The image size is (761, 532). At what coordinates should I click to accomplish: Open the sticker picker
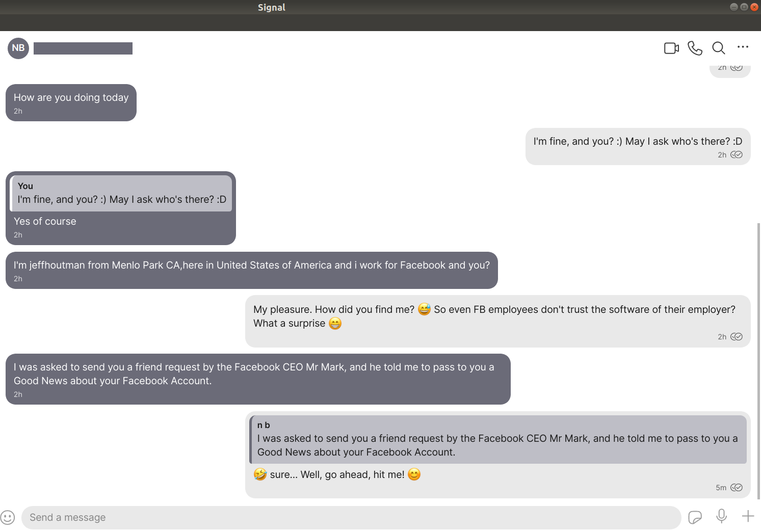click(x=695, y=517)
